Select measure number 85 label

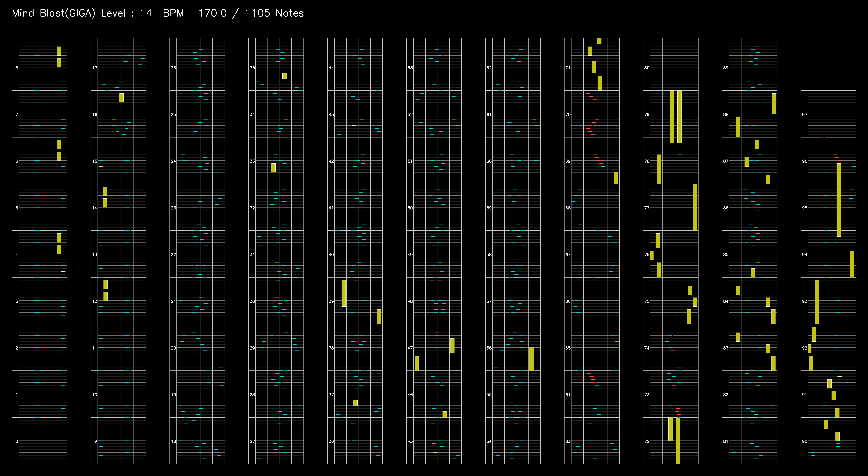[x=726, y=255]
